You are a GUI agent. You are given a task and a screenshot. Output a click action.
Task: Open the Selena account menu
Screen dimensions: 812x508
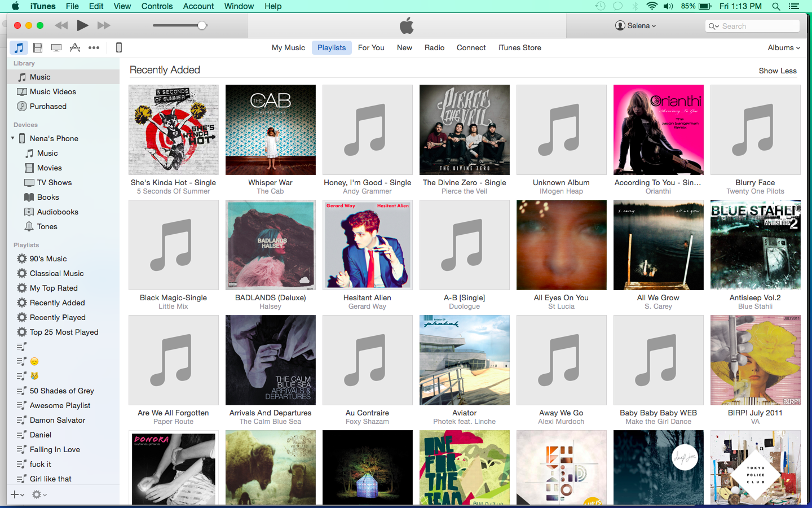pos(636,25)
